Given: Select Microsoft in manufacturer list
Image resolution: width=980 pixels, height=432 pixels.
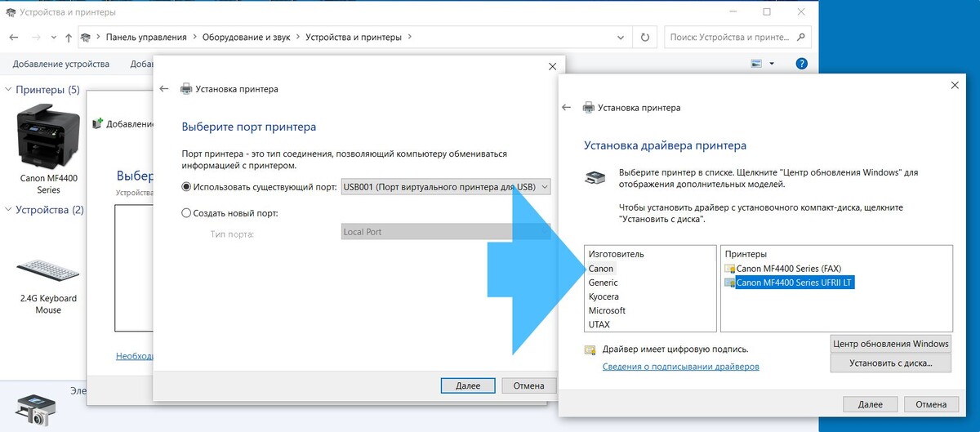Looking at the screenshot, I should click(607, 310).
